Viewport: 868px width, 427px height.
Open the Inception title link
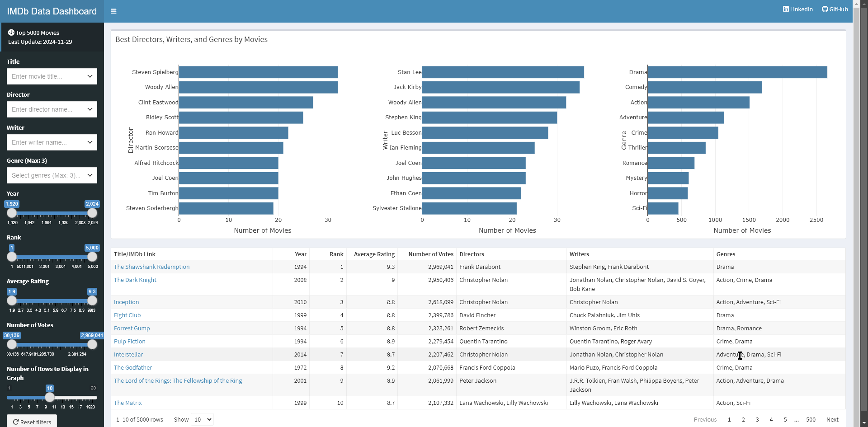(126, 302)
